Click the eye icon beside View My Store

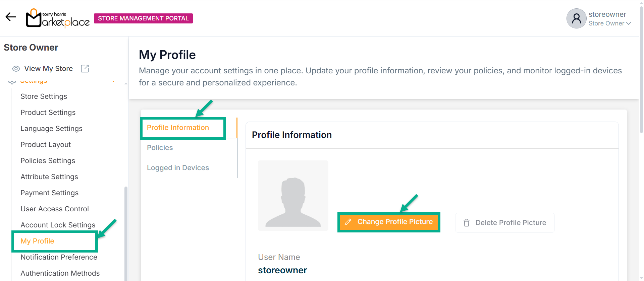click(x=16, y=69)
